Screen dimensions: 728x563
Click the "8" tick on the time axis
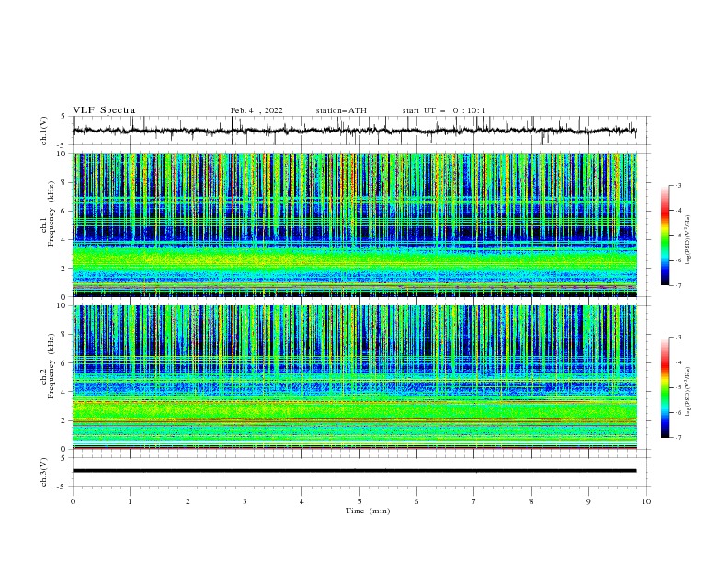tap(531, 501)
